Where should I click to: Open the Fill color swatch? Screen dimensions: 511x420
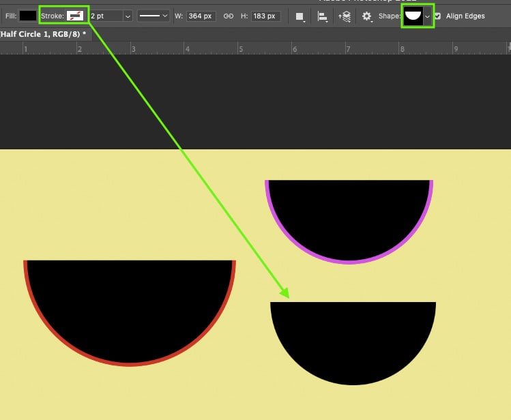[28, 16]
